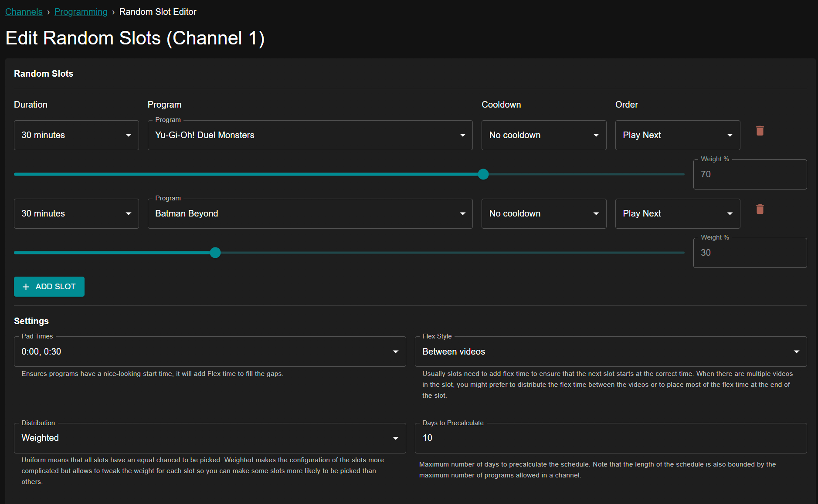Go to Channels breadcrumb link
Screen dimensions: 818x504
tap(24, 12)
